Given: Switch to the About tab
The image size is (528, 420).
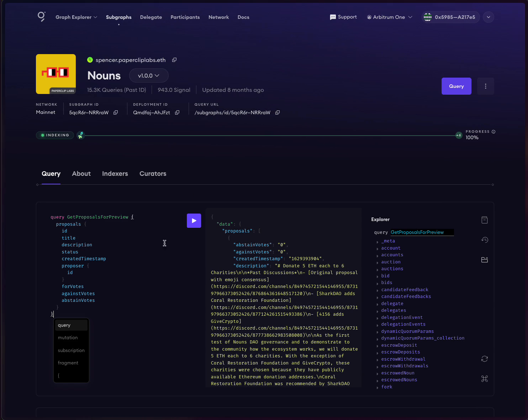Looking at the screenshot, I should [x=81, y=174].
